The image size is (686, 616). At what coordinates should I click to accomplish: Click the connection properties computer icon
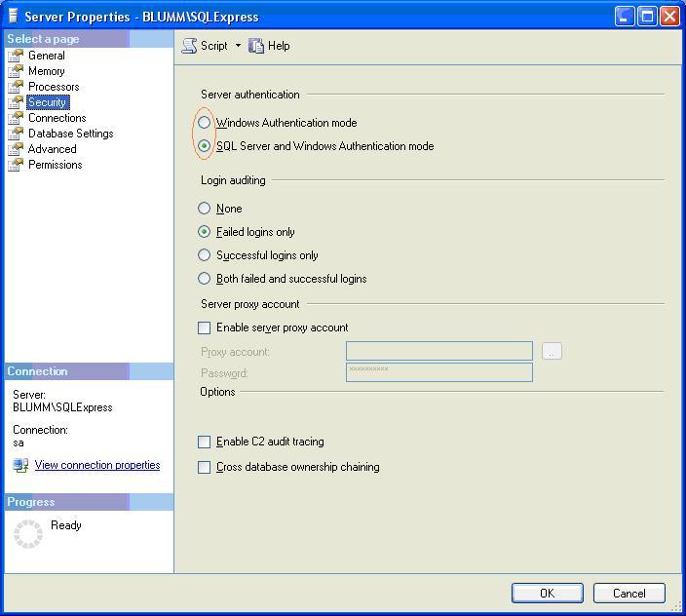(20, 465)
